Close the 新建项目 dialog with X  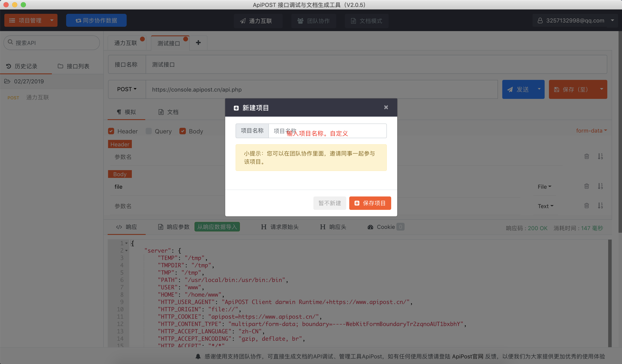click(x=386, y=107)
